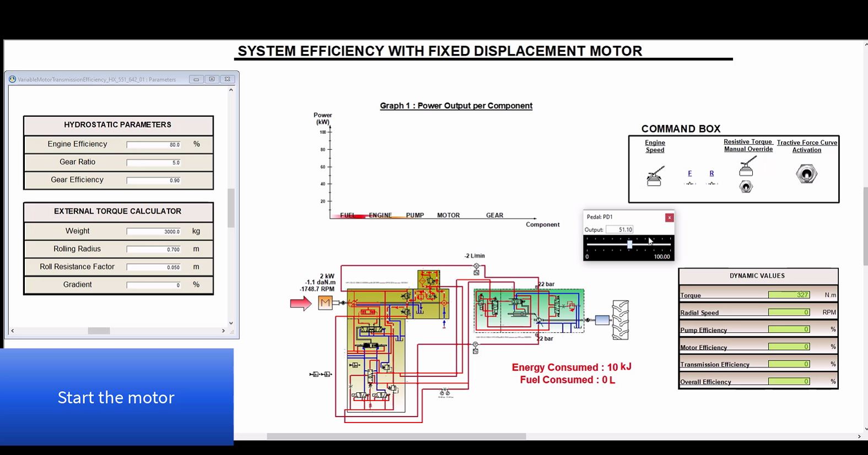The height and width of the screenshot is (455, 868).
Task: Close the Parameters window
Action: [227, 79]
